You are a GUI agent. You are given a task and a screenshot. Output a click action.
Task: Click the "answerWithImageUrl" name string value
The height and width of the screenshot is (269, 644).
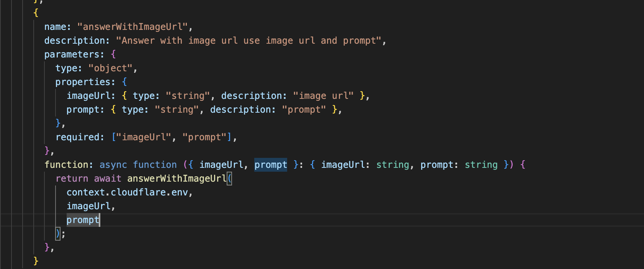[132, 27]
